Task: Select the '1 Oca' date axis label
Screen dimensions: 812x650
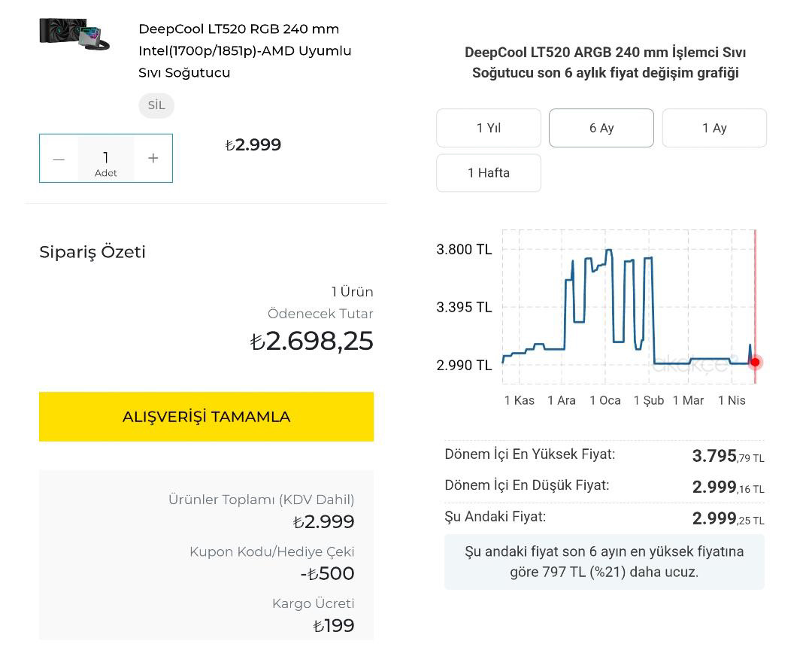Action: pos(605,401)
